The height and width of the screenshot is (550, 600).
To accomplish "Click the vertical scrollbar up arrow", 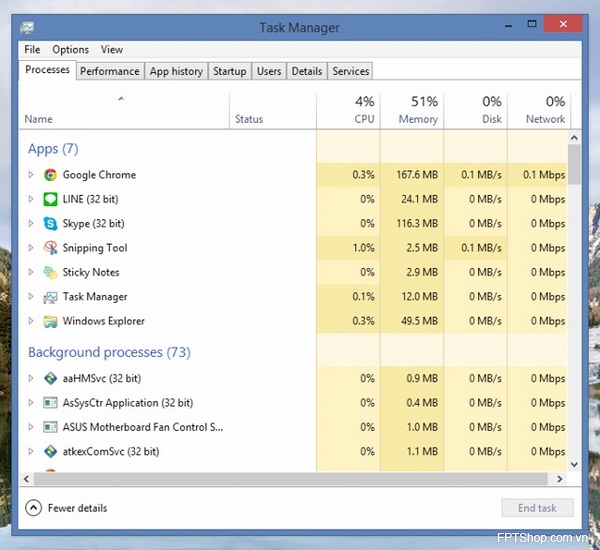I will (574, 137).
